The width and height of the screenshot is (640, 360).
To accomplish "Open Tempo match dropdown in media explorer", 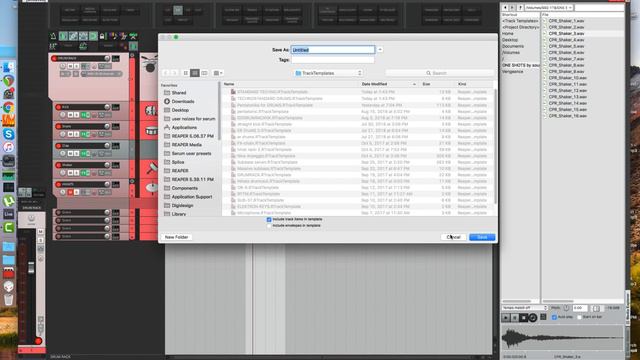I will click(x=524, y=308).
